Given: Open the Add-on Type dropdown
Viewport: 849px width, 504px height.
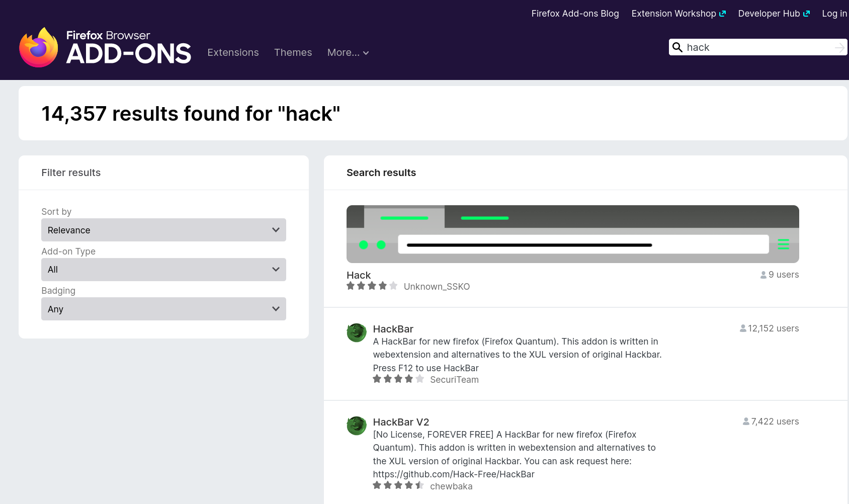Looking at the screenshot, I should pyautogui.click(x=163, y=270).
